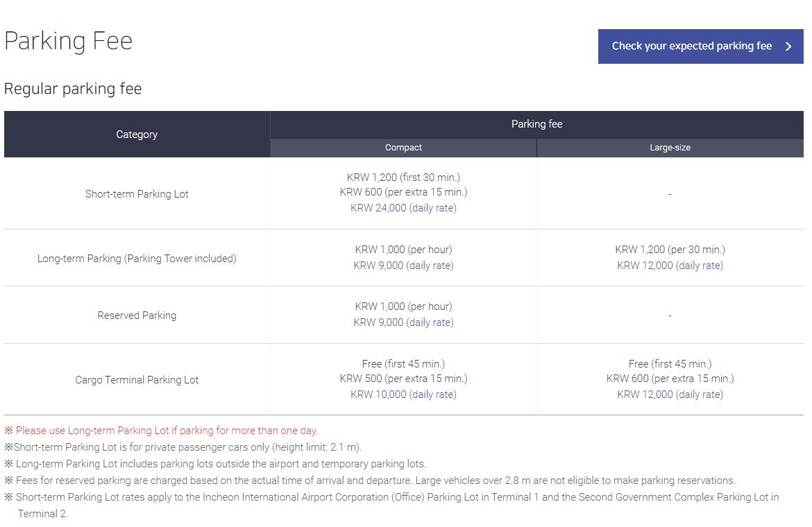
Task: Click the KRW 24,000 daily rate text
Action: [403, 208]
